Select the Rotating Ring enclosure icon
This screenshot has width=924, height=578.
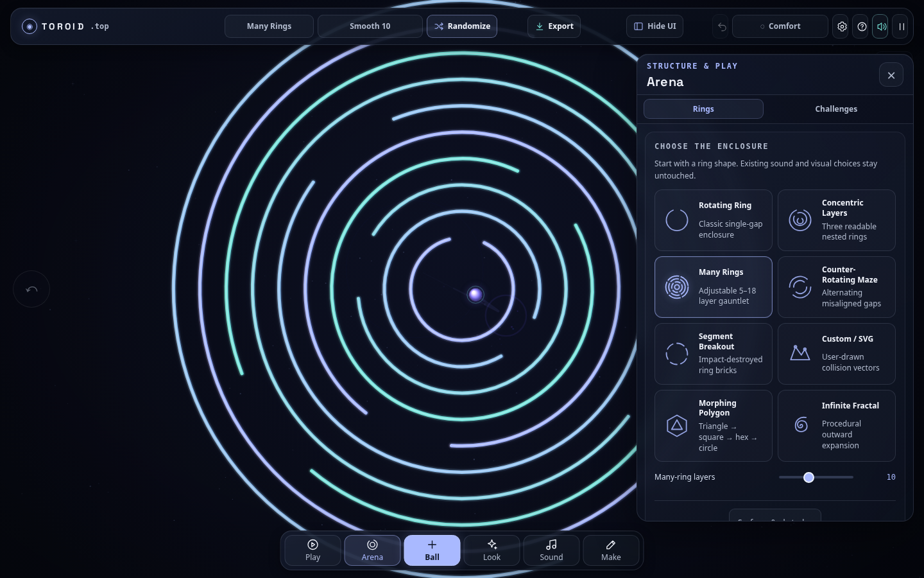[677, 220]
